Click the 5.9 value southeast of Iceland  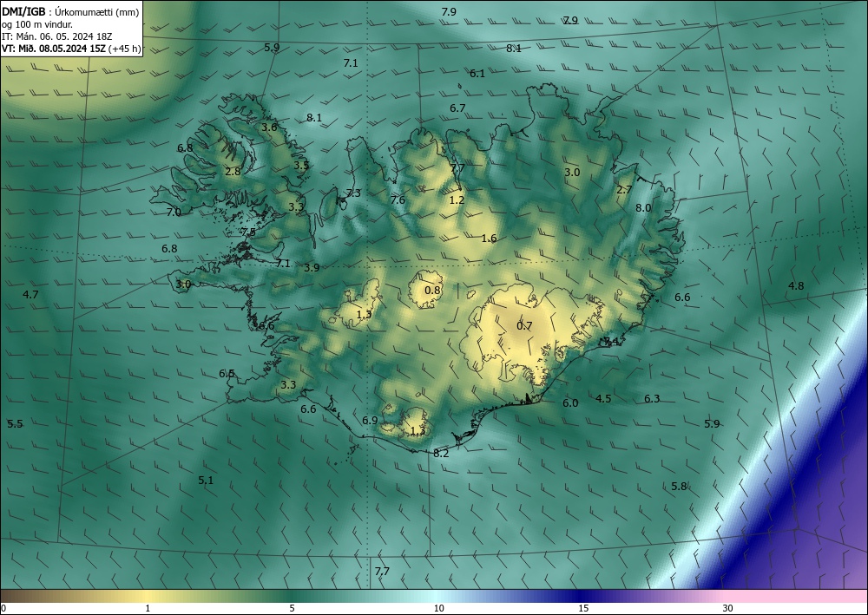712,424
